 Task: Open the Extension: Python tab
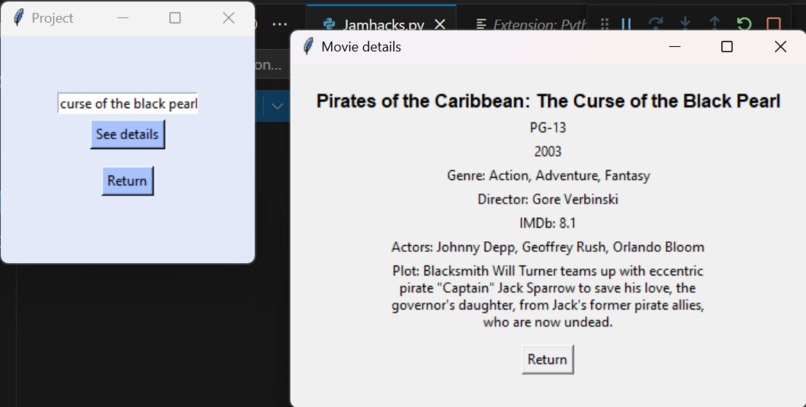pyautogui.click(x=532, y=24)
